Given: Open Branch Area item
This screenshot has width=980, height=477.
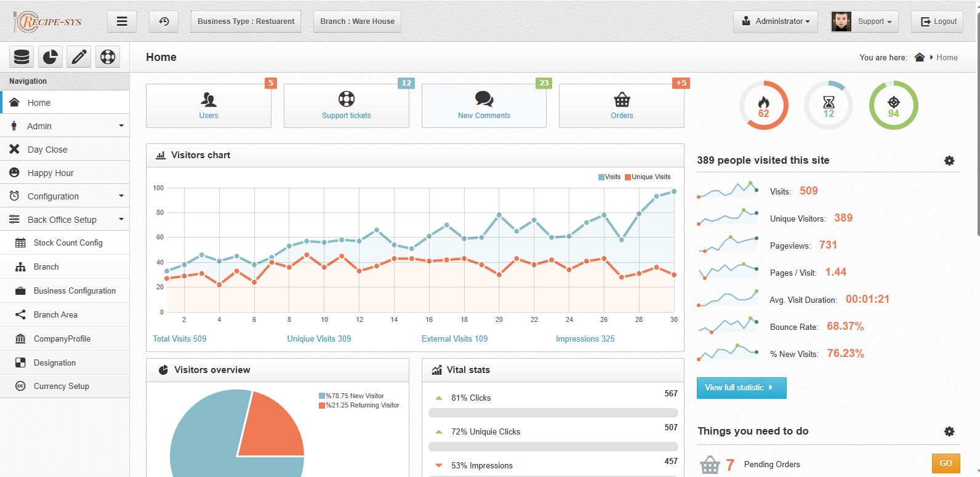Looking at the screenshot, I should click(65, 315).
